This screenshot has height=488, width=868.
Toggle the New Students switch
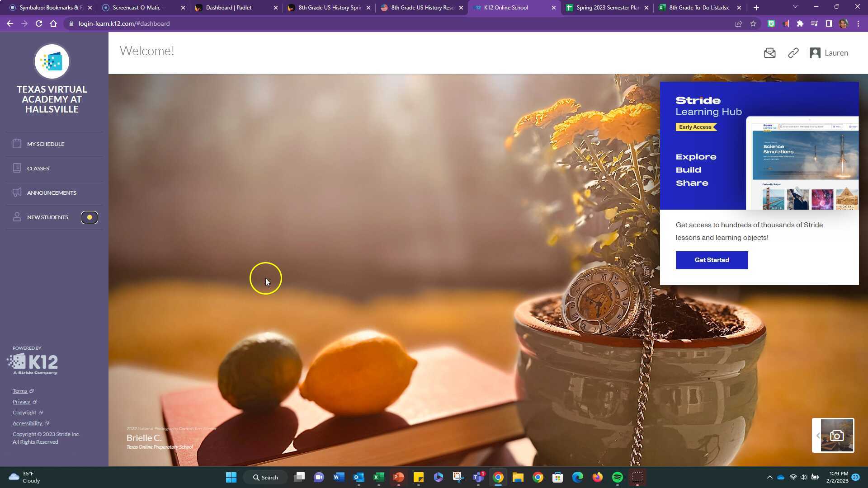pos(90,217)
